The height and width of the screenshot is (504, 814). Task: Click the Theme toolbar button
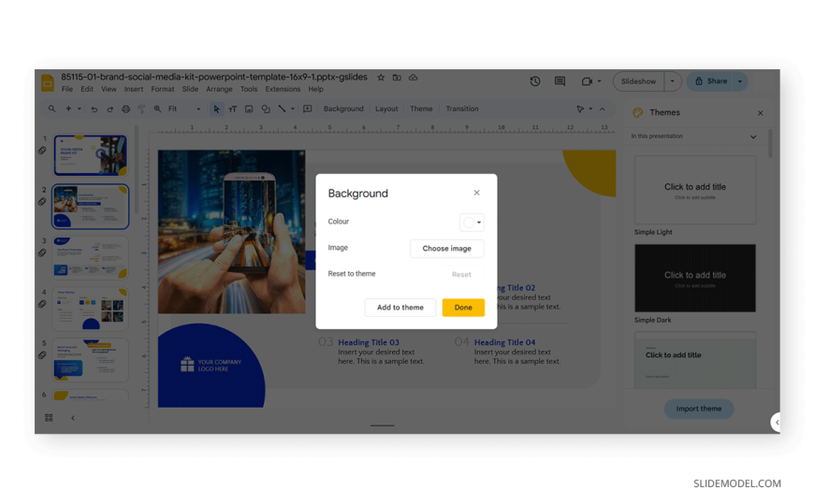421,109
